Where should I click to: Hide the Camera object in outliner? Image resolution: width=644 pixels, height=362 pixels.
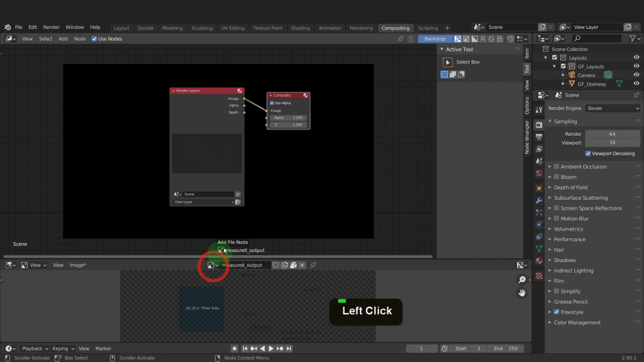(636, 75)
